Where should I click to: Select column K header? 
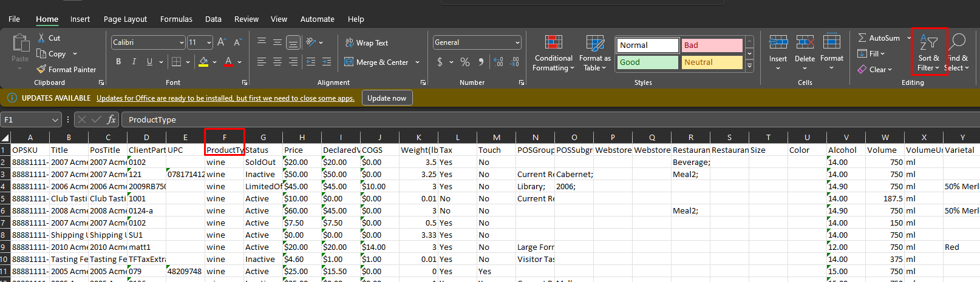tap(418, 138)
